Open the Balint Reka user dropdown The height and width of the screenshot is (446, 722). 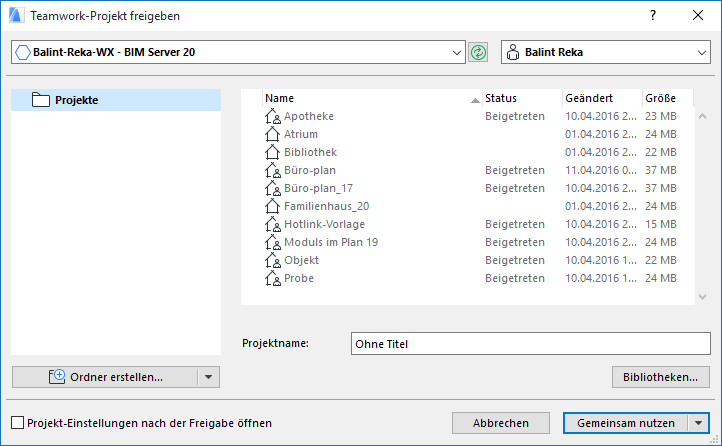(x=701, y=52)
